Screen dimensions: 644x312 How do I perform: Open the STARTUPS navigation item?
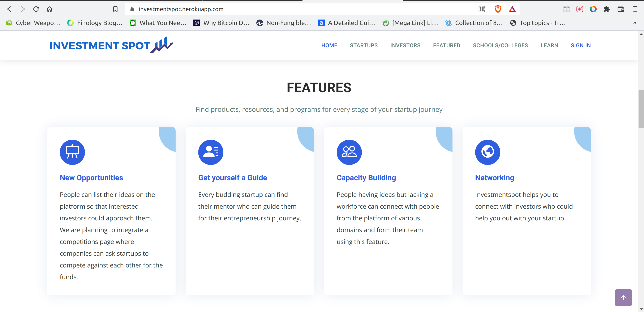364,45
